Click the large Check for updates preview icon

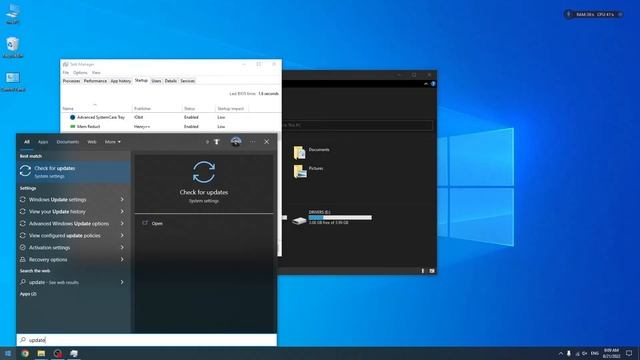click(x=204, y=172)
